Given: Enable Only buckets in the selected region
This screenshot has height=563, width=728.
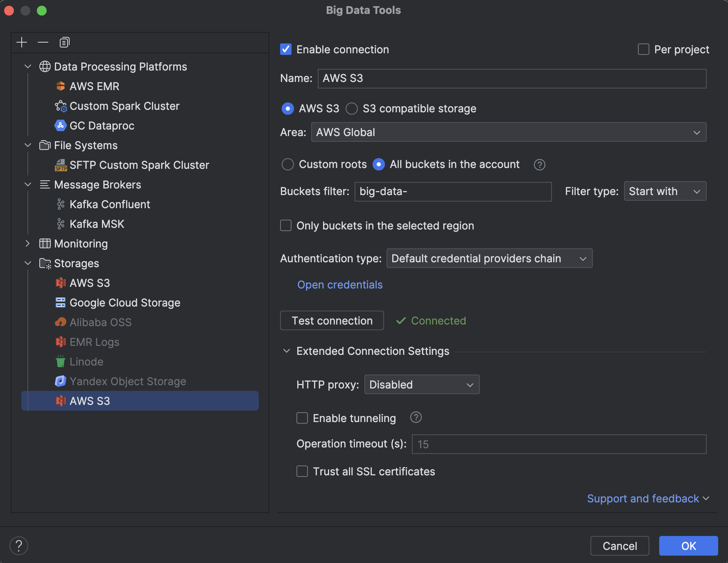Looking at the screenshot, I should [x=285, y=225].
